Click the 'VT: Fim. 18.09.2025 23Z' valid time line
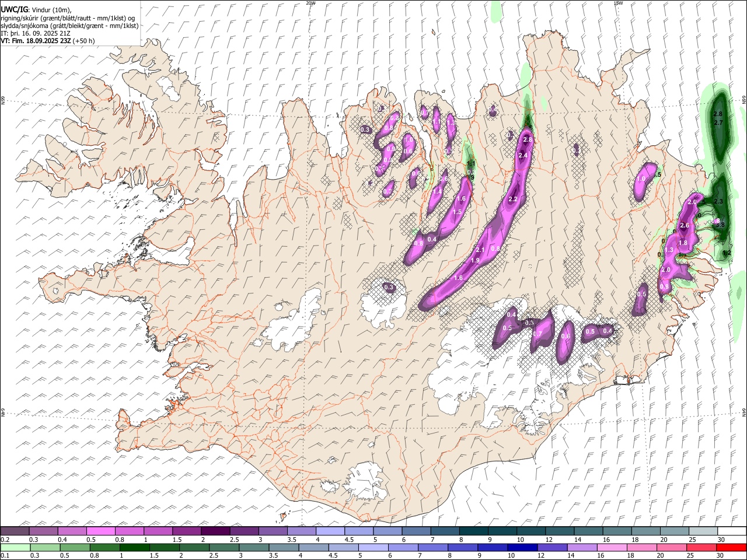The image size is (747, 560). [36, 41]
